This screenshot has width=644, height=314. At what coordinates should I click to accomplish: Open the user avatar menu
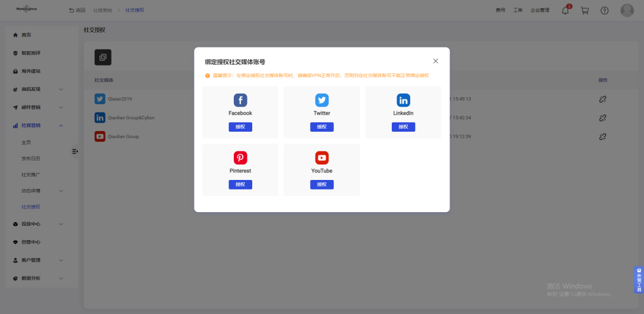(x=627, y=10)
